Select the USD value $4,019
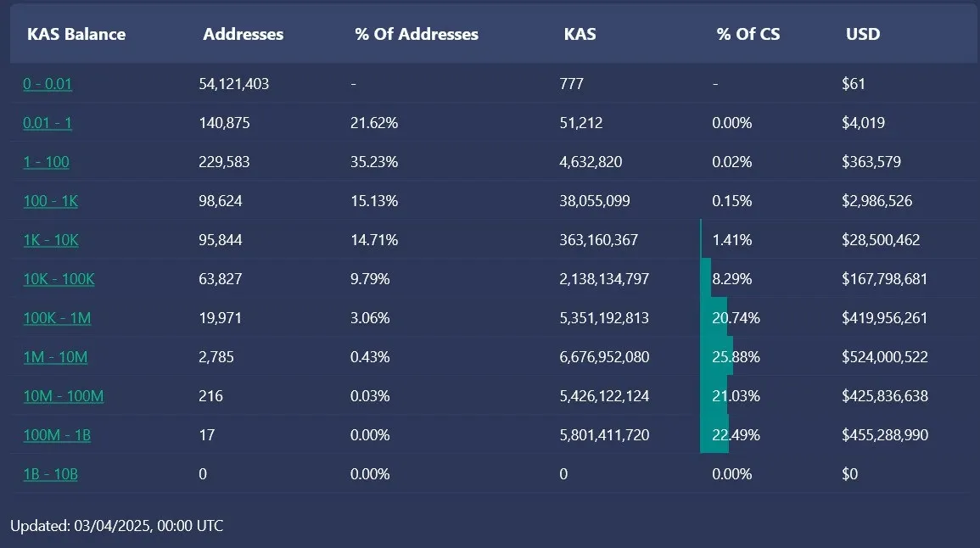 click(863, 123)
